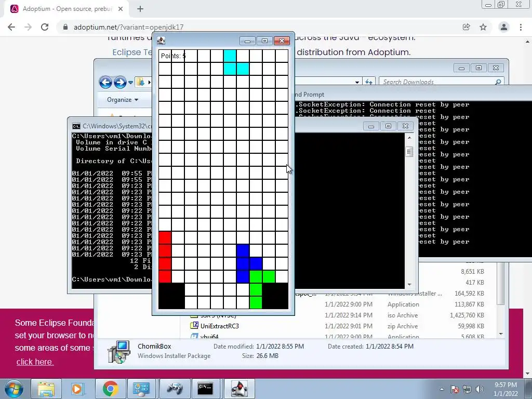The height and width of the screenshot is (399, 532).
Task: Select the Adoptium browser tab
Action: click(66, 9)
